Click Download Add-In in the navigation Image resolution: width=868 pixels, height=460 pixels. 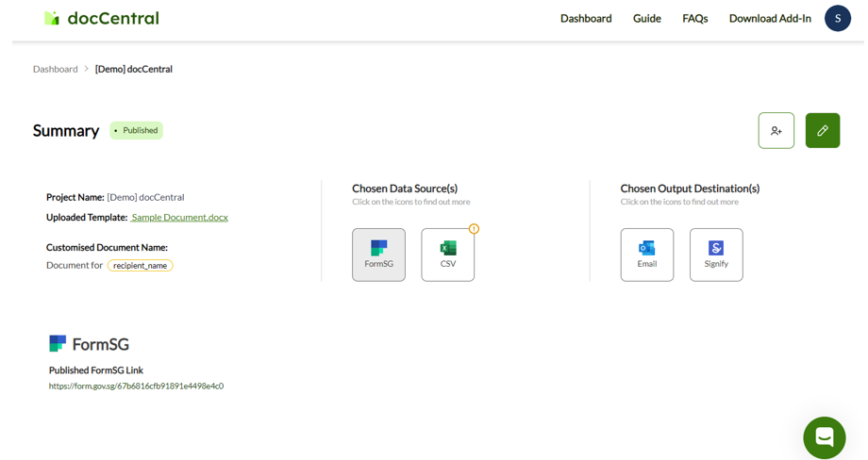[770, 18]
